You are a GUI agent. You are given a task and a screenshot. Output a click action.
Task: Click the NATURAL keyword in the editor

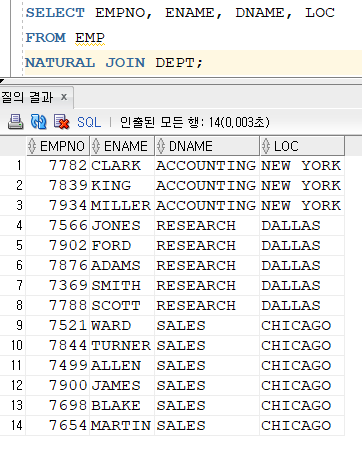coord(60,63)
